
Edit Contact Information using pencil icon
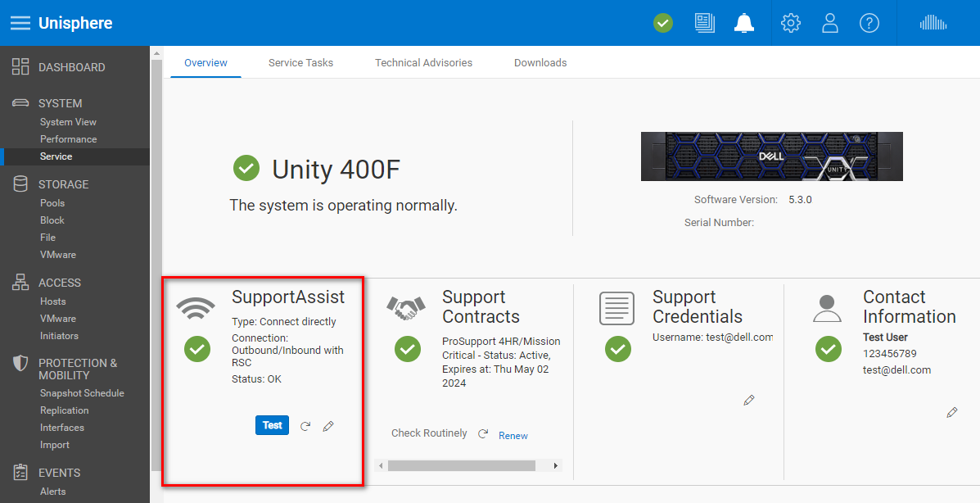952,412
